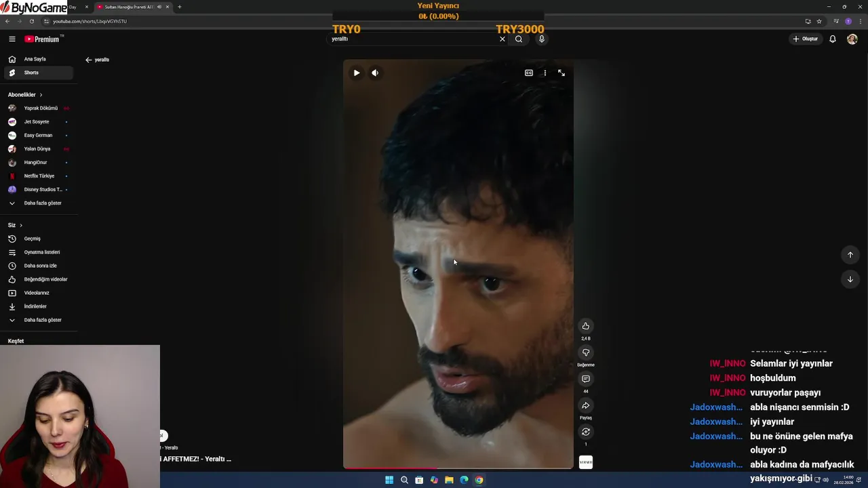Screen dimensions: 868x488
Task: Open Ana Sayfa in the sidebar
Action: point(39,59)
